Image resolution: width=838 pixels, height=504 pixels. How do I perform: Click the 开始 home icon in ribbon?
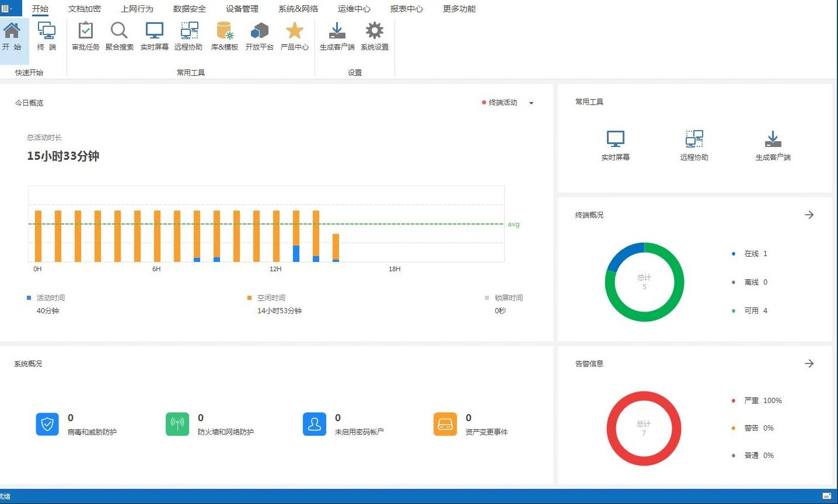12,36
